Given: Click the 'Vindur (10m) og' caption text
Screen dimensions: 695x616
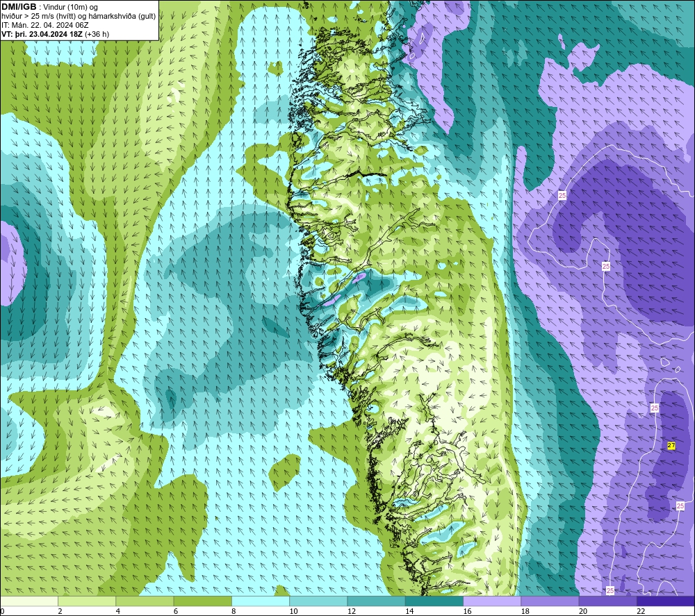Looking at the screenshot, I should pos(70,8).
